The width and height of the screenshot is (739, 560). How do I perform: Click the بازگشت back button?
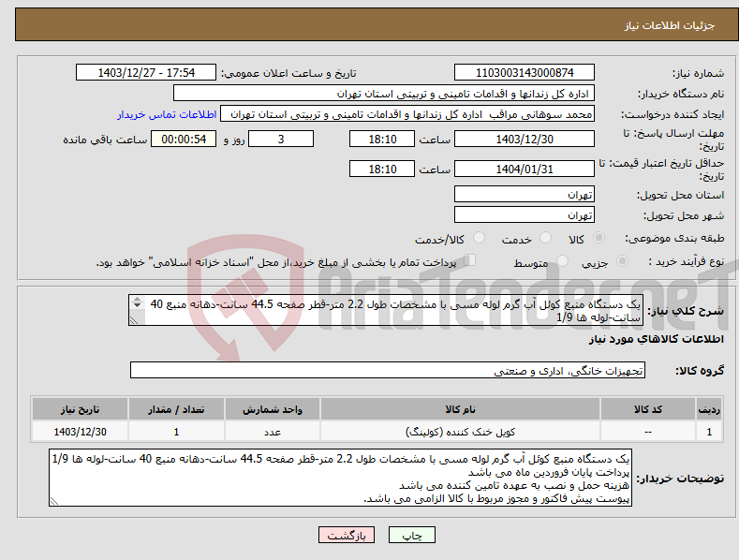tap(347, 535)
